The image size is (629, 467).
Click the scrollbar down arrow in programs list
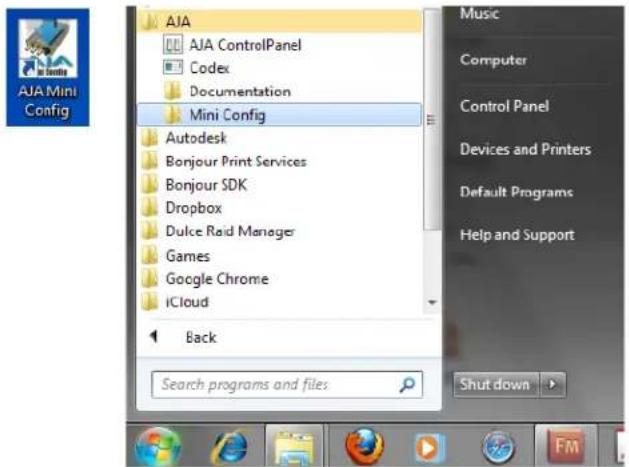click(432, 302)
